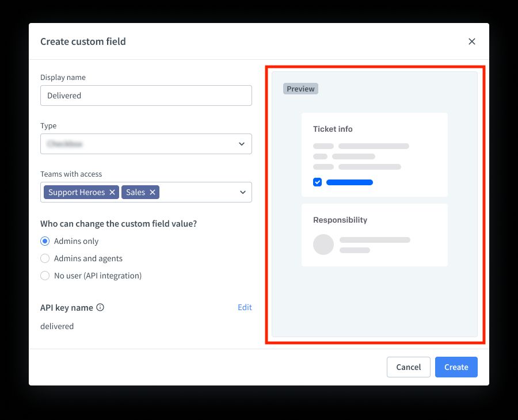Edit the API key name
The height and width of the screenshot is (420, 518).
(245, 307)
